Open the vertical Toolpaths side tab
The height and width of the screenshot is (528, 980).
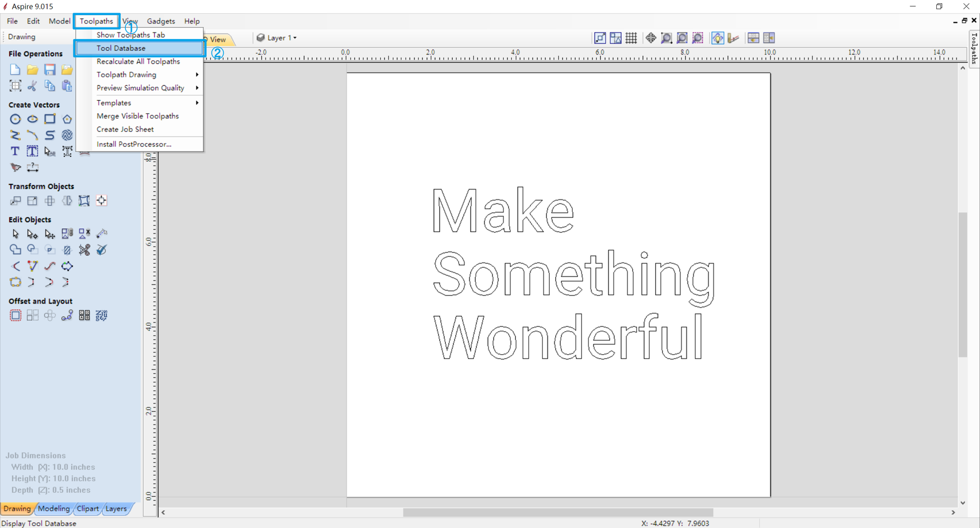point(974,48)
